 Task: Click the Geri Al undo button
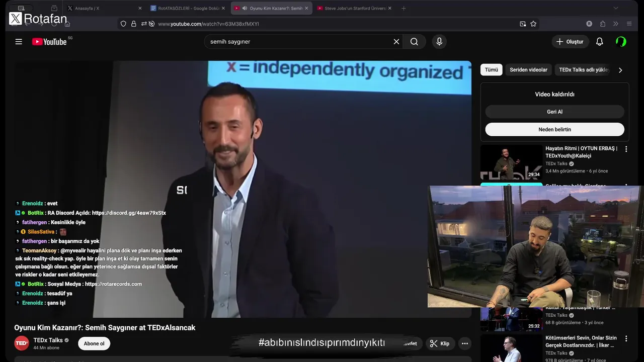554,112
